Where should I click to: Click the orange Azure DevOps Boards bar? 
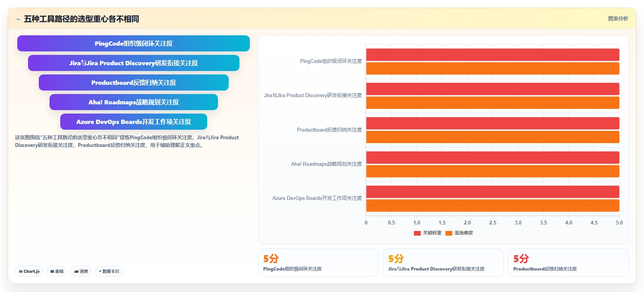point(493,205)
